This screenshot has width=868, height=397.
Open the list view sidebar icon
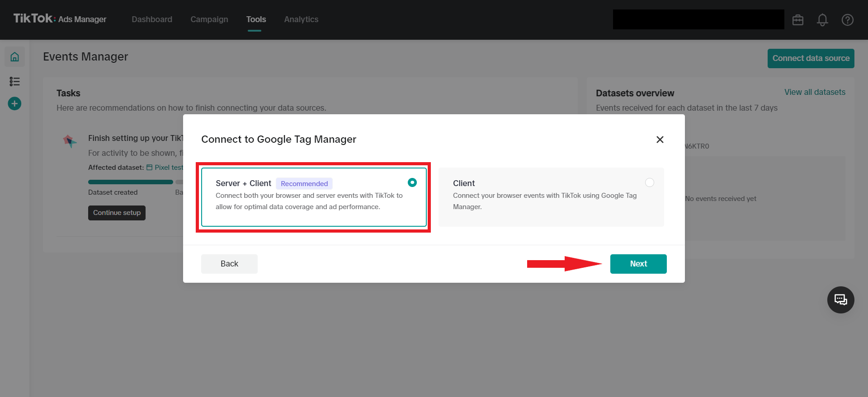[14, 81]
